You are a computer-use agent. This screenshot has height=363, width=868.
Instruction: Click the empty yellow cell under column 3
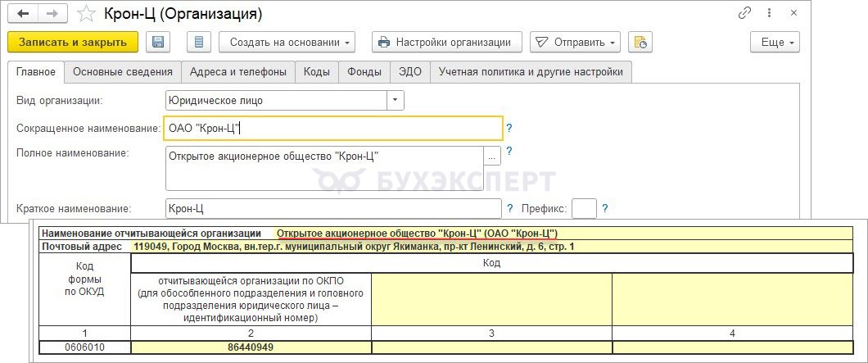click(x=491, y=347)
